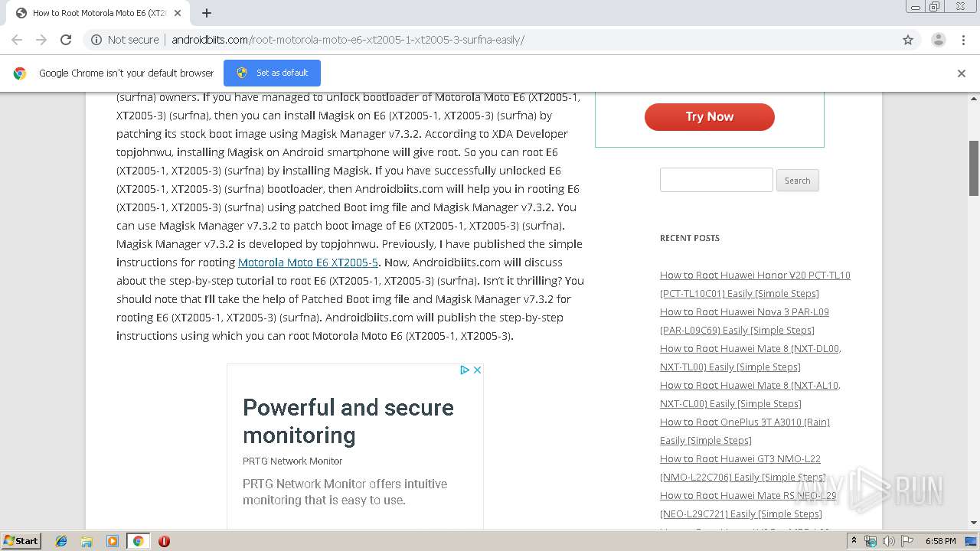Click the 6:58 PM clock
This screenshot has width=980, height=551.
940,541
